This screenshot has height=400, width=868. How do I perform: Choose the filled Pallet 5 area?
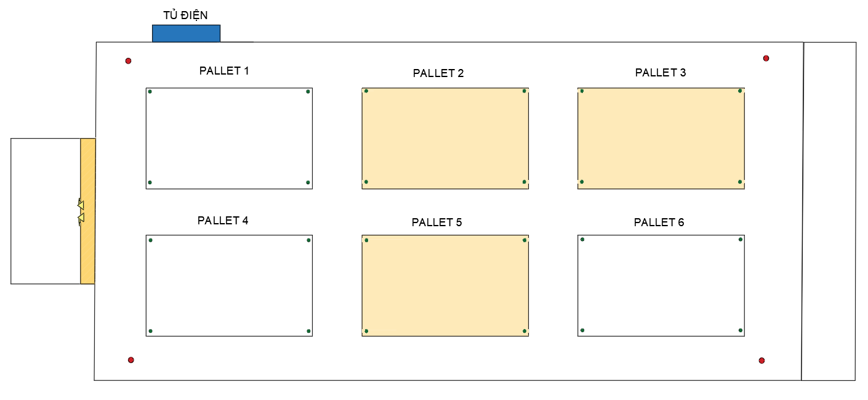point(445,285)
